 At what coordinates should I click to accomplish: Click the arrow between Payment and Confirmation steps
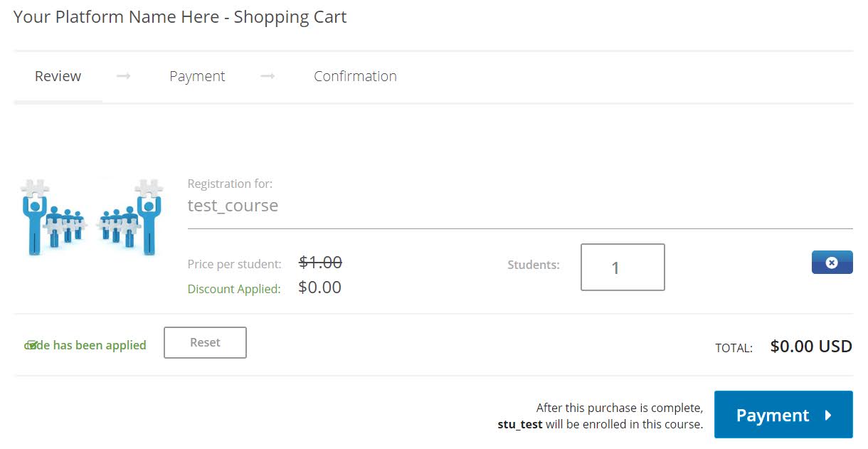268,76
